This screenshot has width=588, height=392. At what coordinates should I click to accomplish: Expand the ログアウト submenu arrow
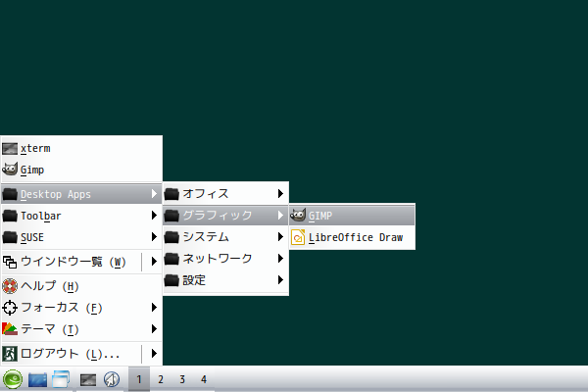(154, 354)
